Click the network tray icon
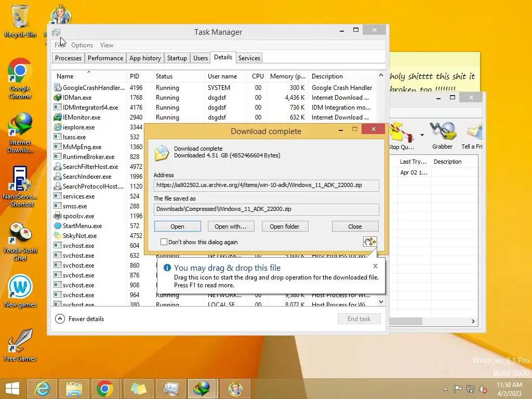 [x=471, y=389]
